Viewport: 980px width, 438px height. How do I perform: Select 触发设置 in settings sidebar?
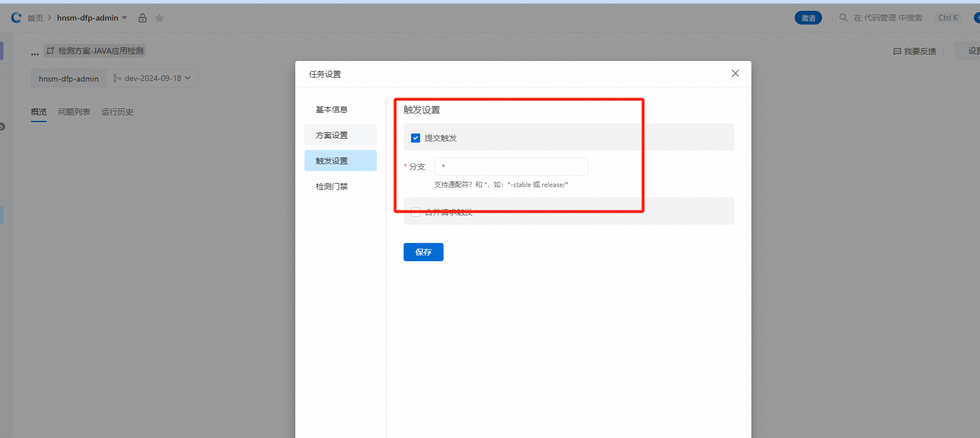[340, 161]
